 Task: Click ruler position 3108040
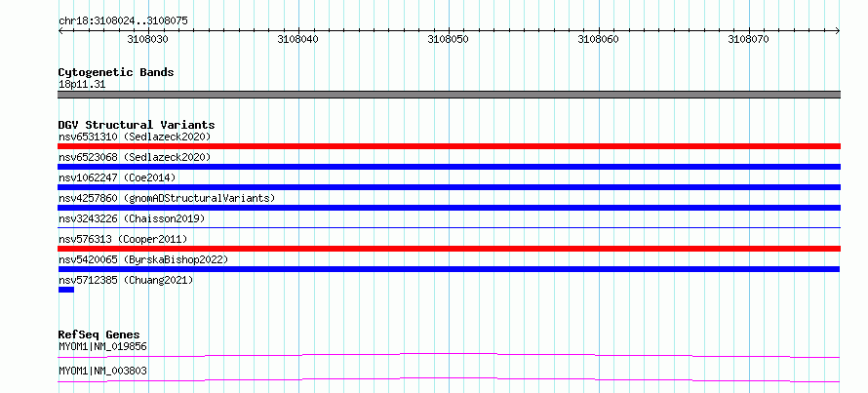(x=298, y=39)
